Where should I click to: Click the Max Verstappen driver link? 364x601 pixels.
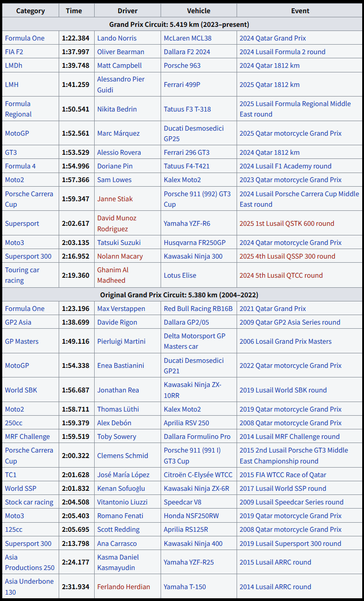coord(121,309)
